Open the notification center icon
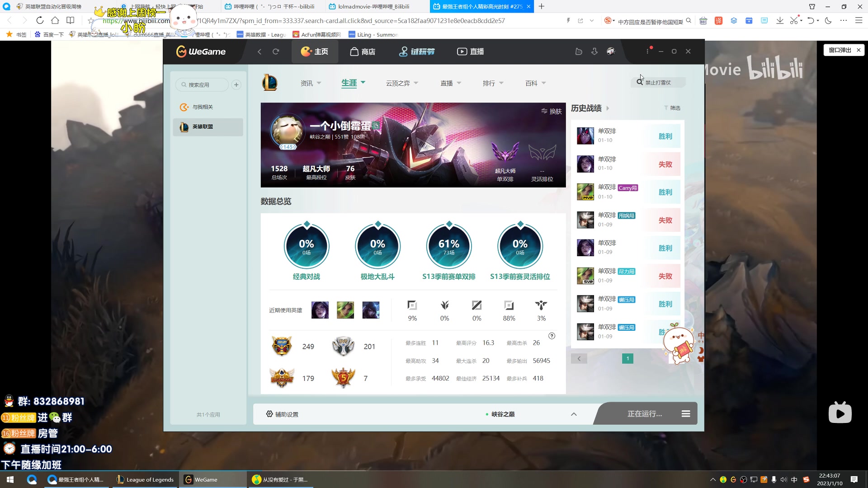 [854, 479]
